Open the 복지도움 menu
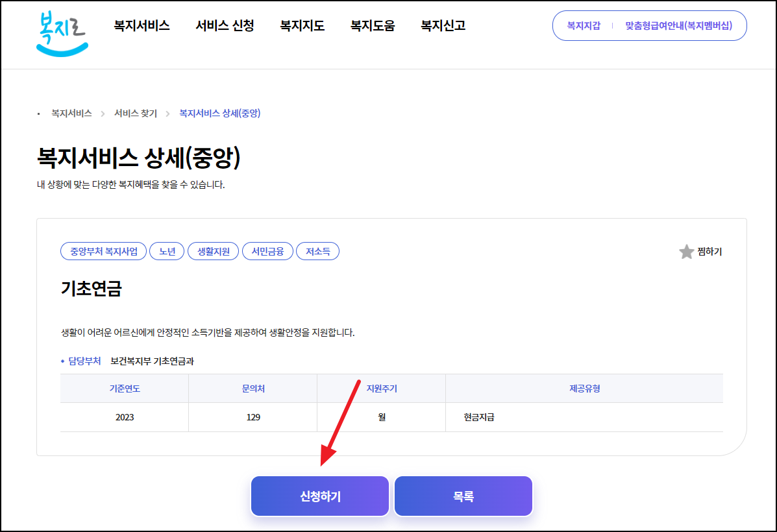 tap(372, 25)
